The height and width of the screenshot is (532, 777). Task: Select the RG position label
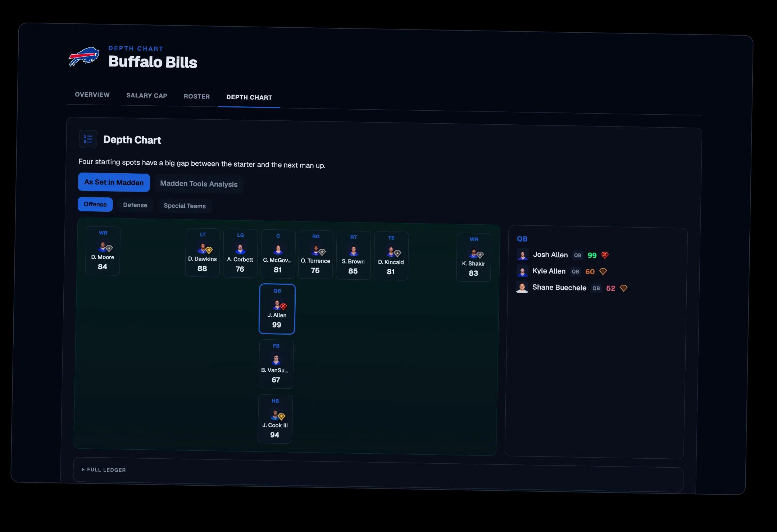point(316,237)
